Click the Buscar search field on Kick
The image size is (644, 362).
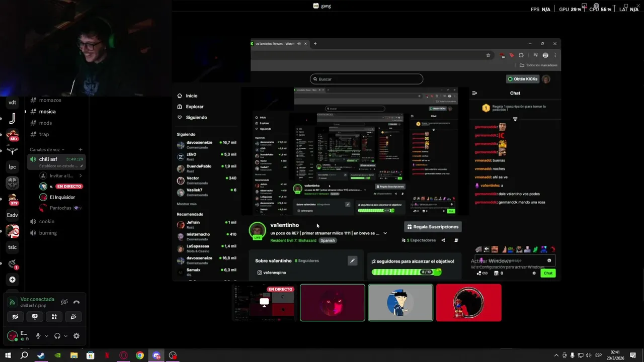click(x=366, y=79)
